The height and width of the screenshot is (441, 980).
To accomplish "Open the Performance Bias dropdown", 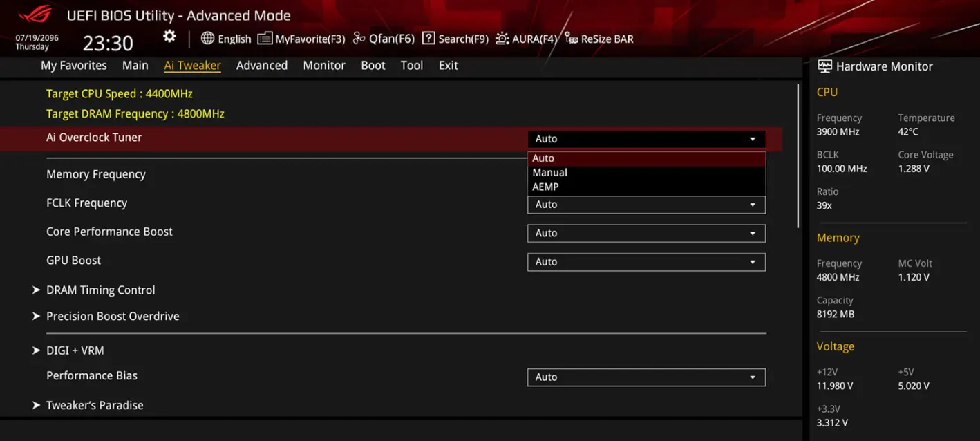I will (646, 377).
